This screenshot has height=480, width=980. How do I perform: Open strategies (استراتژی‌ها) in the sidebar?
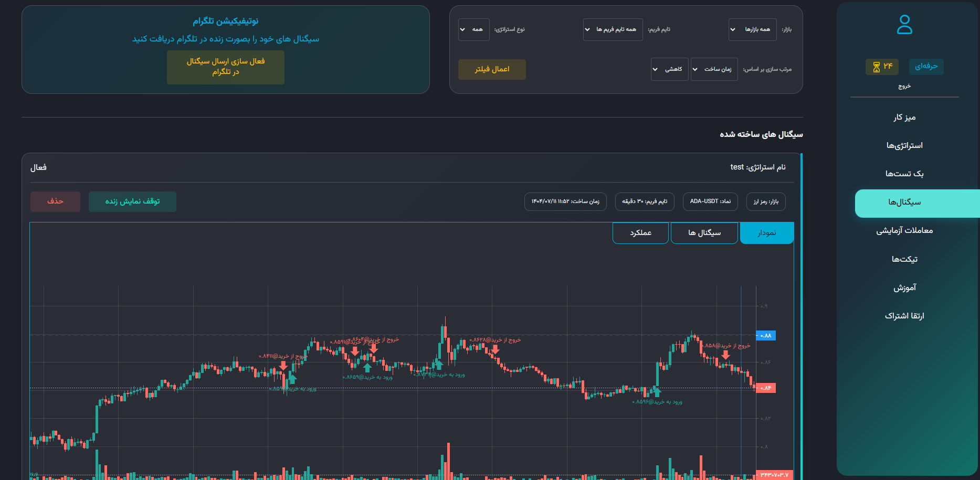(904, 145)
